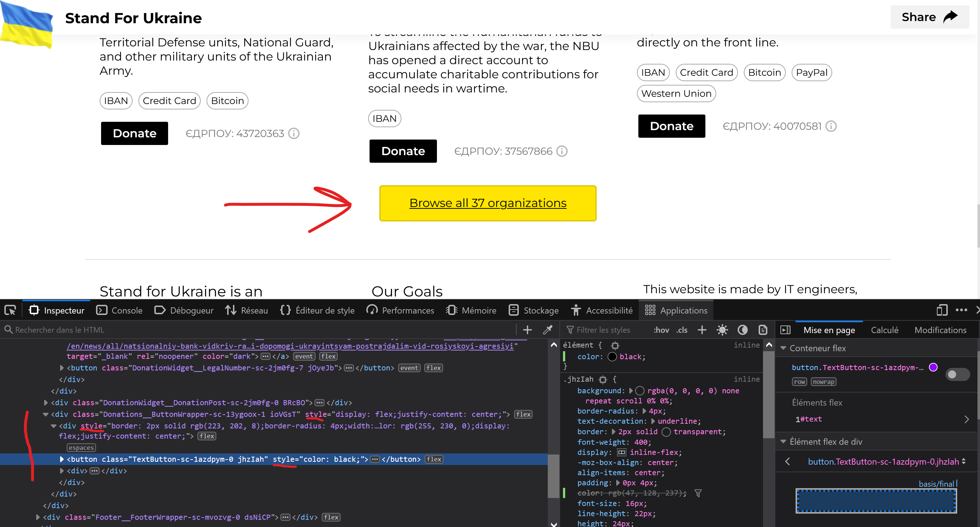
Task: Toggle the flex overlay switch
Action: [957, 374]
